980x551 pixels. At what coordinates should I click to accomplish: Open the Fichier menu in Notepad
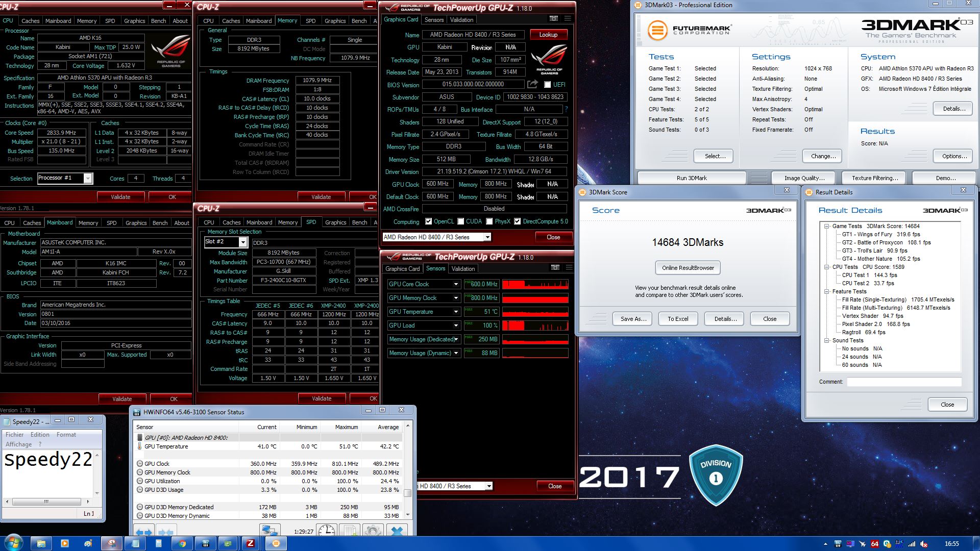[14, 435]
